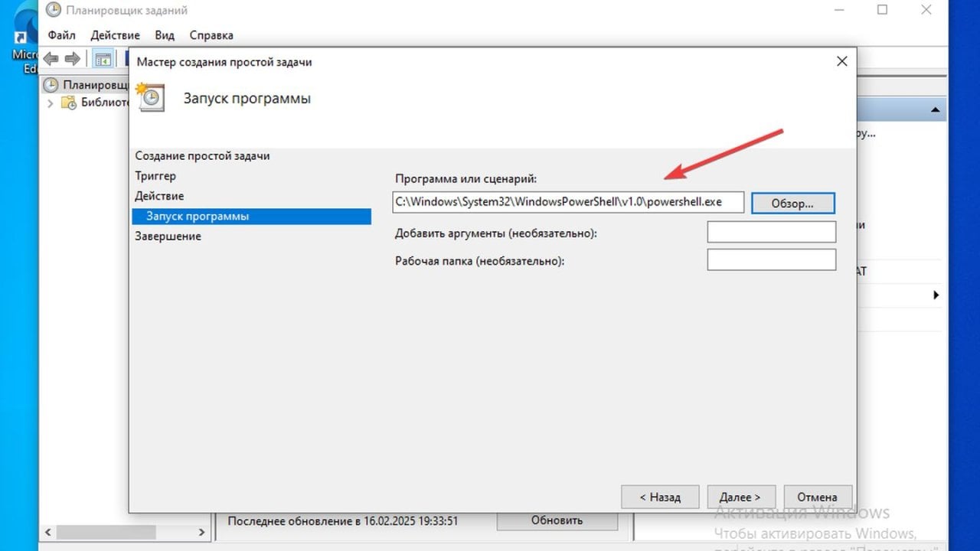
Task: Expand the actions pane submenu arrow
Action: pyautogui.click(x=936, y=295)
